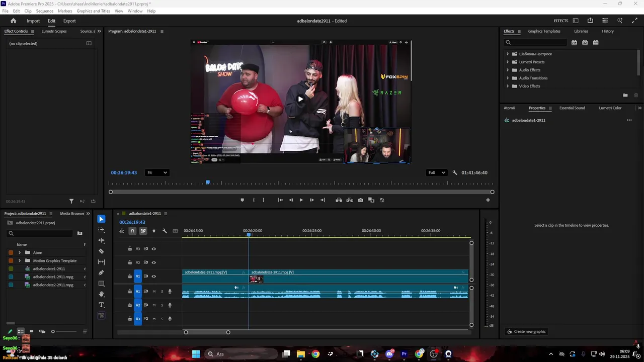Click the Home icon
The width and height of the screenshot is (644, 362).
14,21
